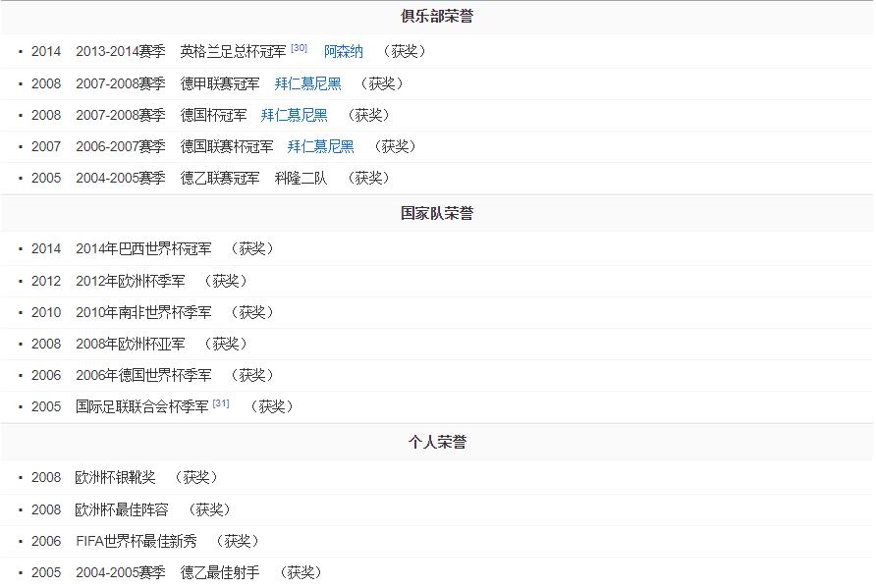Click the FIFA世界杯最佳新秀 award entry
Viewport: 876px width, 588px height.
(x=137, y=540)
